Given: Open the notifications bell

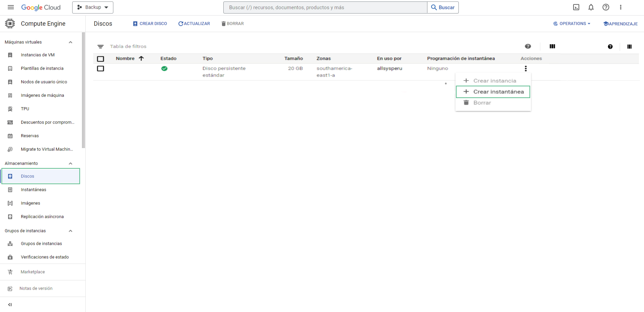Looking at the screenshot, I should [x=591, y=7].
